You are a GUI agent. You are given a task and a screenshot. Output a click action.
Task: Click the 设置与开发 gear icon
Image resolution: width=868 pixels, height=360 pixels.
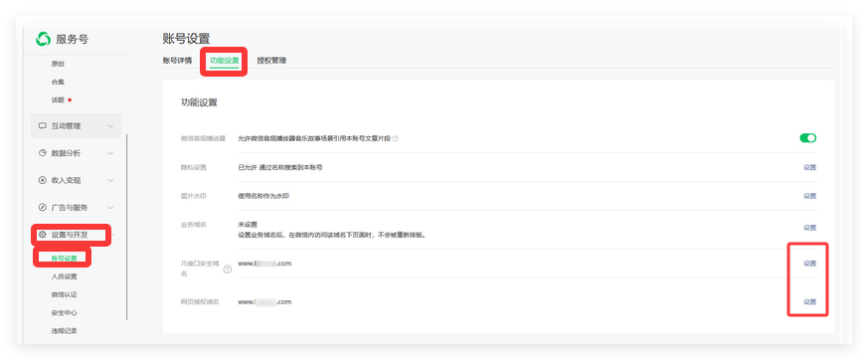pos(42,235)
